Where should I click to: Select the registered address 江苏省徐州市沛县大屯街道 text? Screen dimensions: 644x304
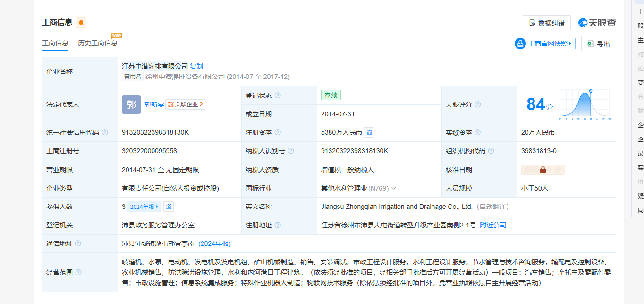coord(398,225)
